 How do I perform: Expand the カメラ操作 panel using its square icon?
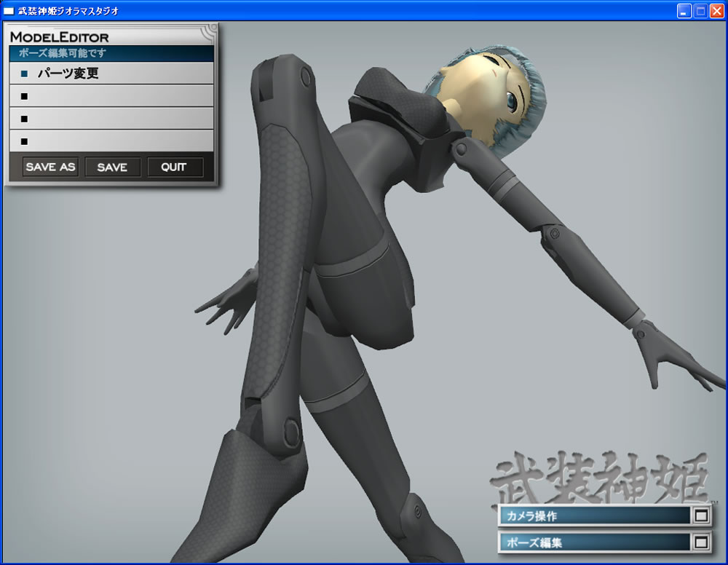(701, 516)
